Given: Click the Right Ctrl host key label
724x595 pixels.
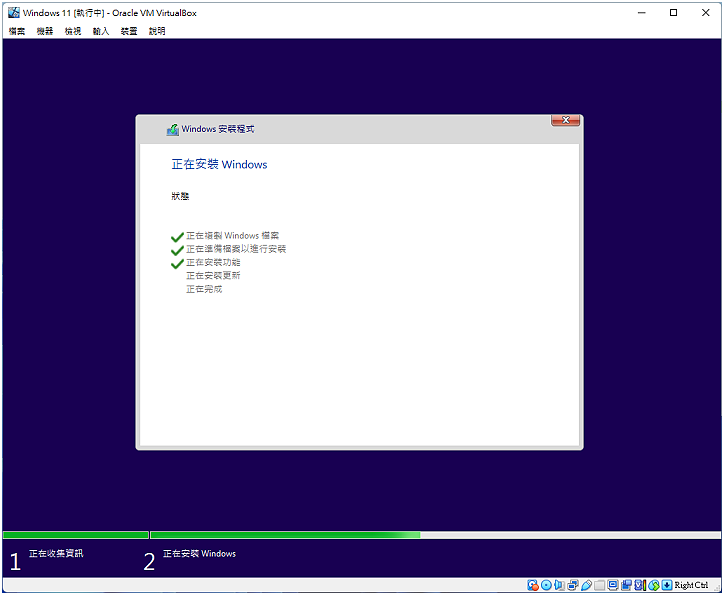Looking at the screenshot, I should click(x=691, y=585).
